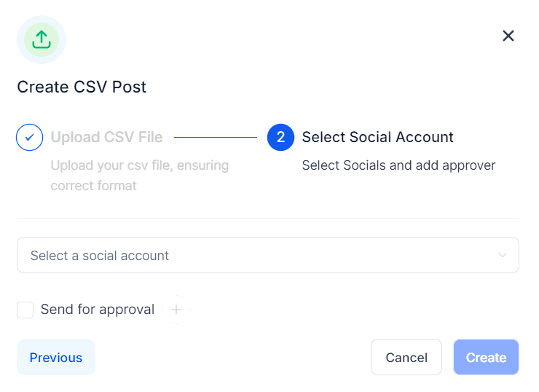Viewport: 539px width, 392px height.
Task: Click the step 2 number circle
Action: pyautogui.click(x=280, y=137)
